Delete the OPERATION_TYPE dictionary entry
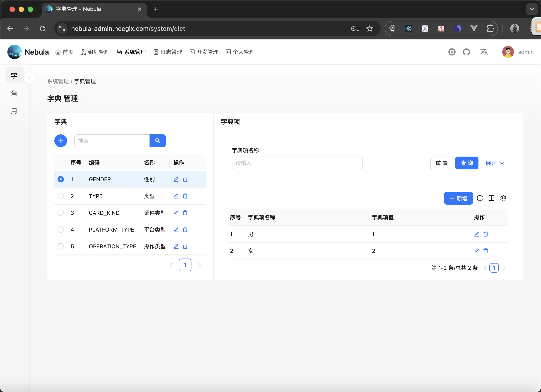Image resolution: width=541 pixels, height=392 pixels. (x=185, y=246)
